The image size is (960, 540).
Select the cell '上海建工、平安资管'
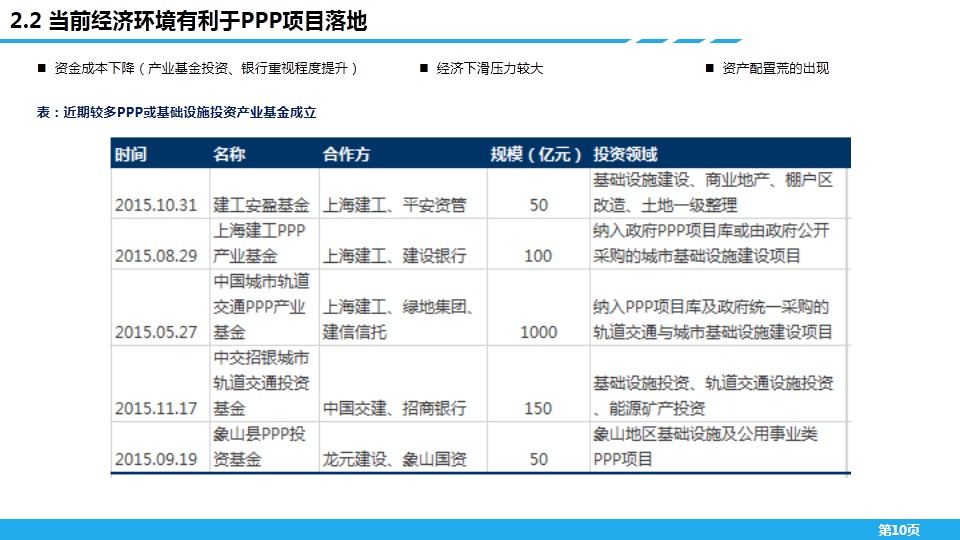pyautogui.click(x=395, y=205)
